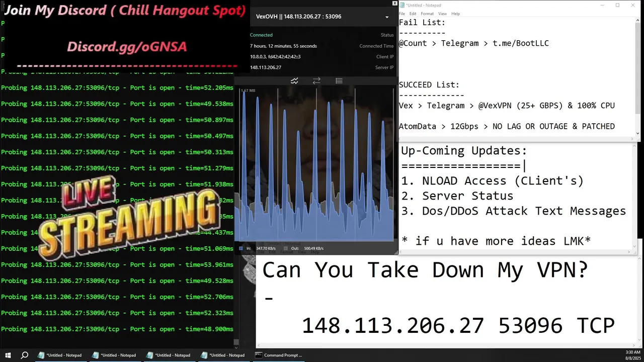Open taskbar search magnifier
This screenshot has height=362, width=644.
24,355
